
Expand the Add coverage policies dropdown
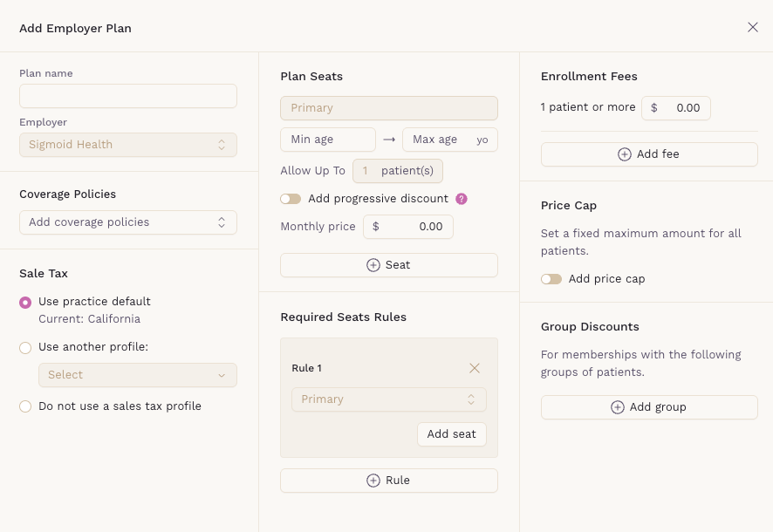click(128, 222)
